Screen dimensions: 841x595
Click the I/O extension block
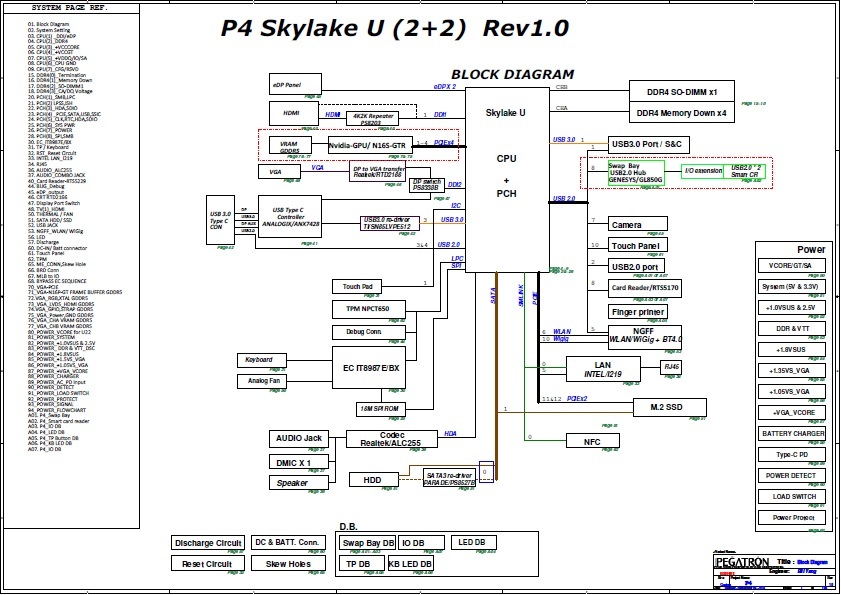point(703,171)
